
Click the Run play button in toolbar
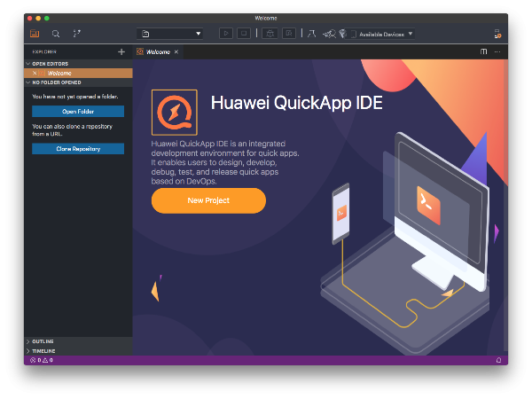(x=226, y=34)
